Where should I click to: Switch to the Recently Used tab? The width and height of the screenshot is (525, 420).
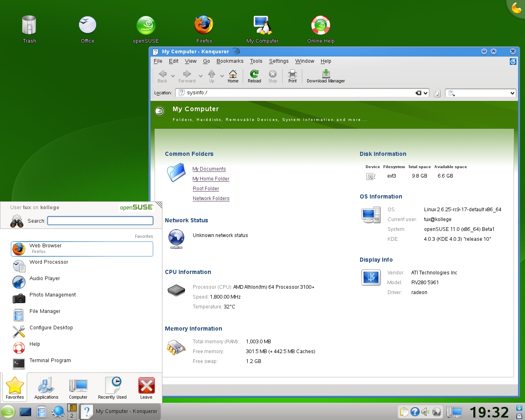tap(112, 388)
